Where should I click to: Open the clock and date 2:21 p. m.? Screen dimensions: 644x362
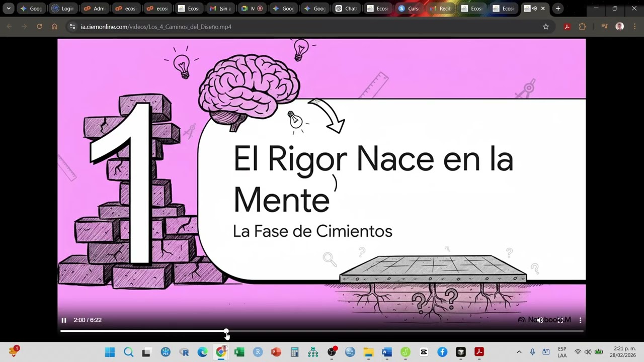point(623,352)
